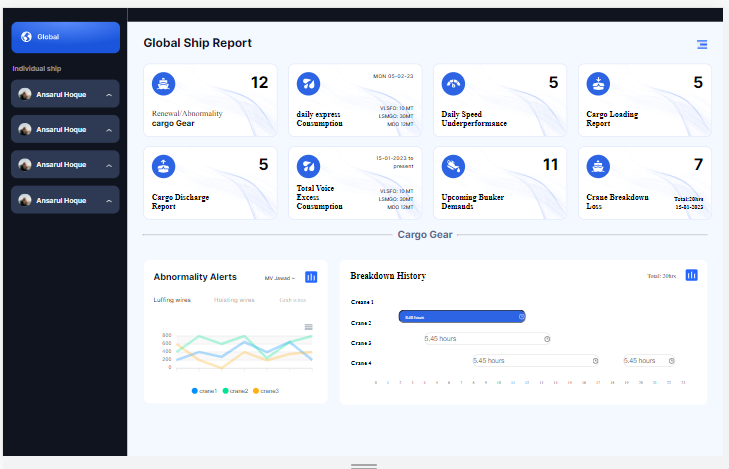The height and width of the screenshot is (469, 729).
Task: Click the speedometer icon on Daily Speed Underperformance card
Action: click(x=453, y=84)
